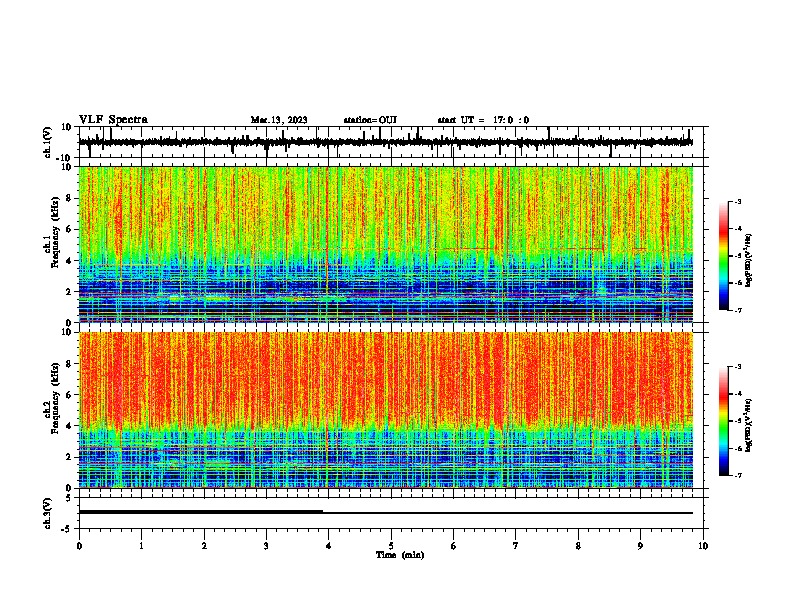
Task: Click the log(PSD) label beside ch.2 colorbar
Action: coord(749,425)
